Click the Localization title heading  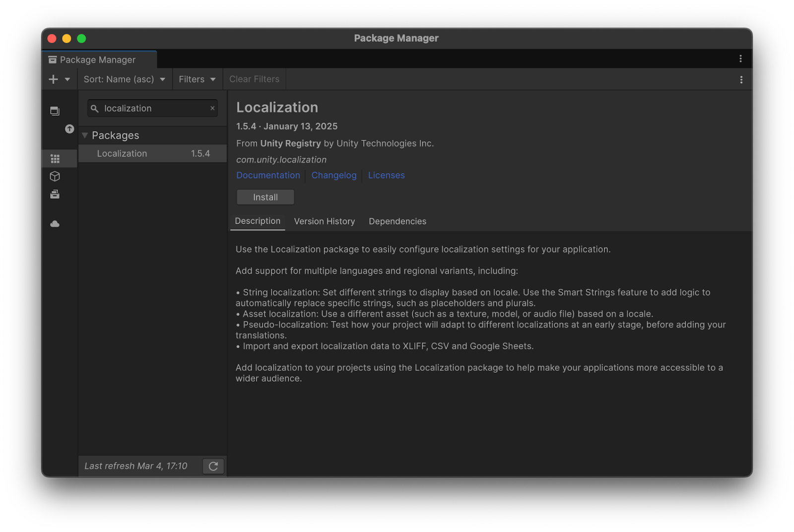point(277,108)
